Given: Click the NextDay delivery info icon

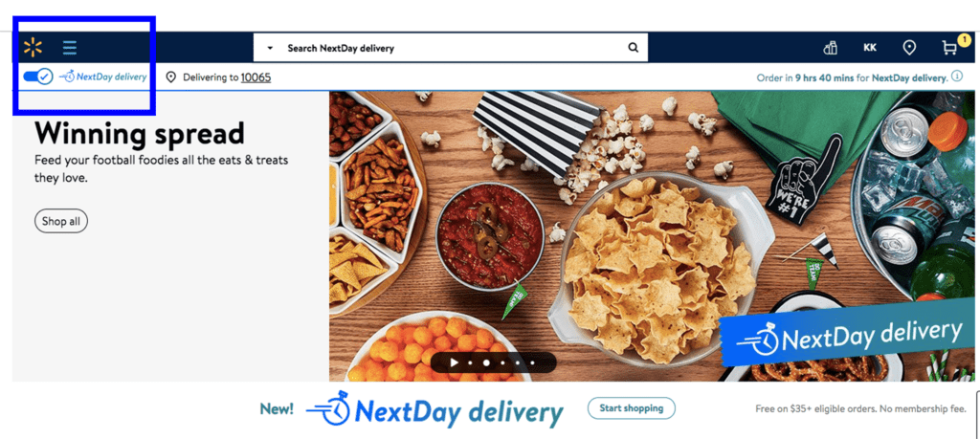Looking at the screenshot, I should tap(957, 77).
